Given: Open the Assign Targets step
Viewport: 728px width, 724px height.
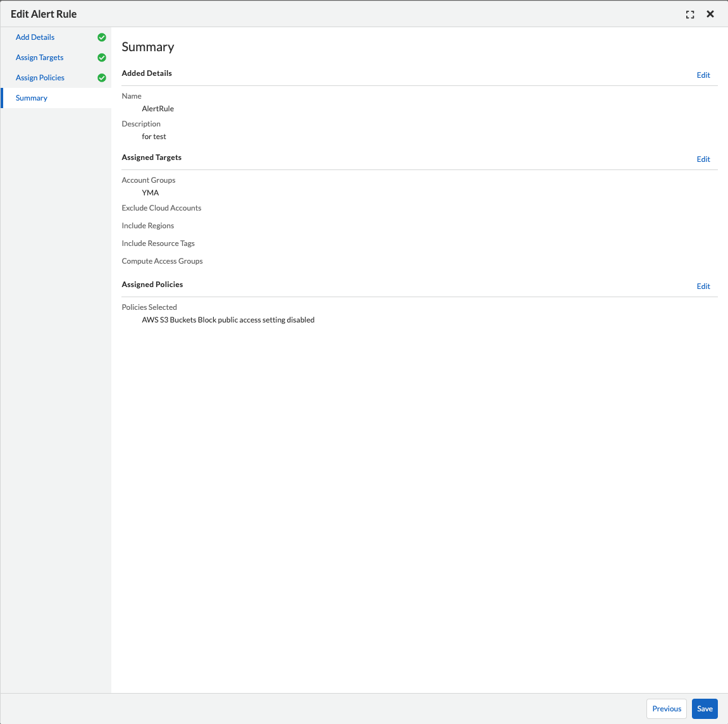Looking at the screenshot, I should [x=40, y=58].
